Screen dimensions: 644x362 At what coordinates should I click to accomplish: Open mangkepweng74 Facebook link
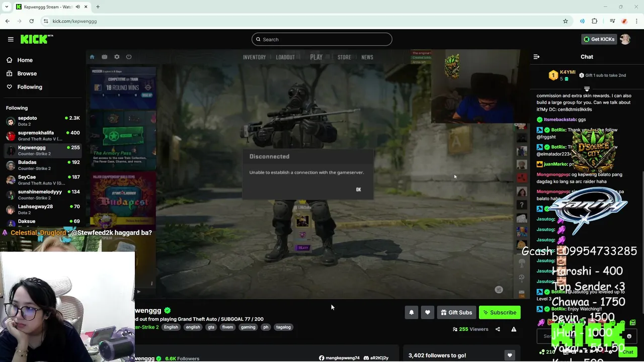(x=339, y=358)
